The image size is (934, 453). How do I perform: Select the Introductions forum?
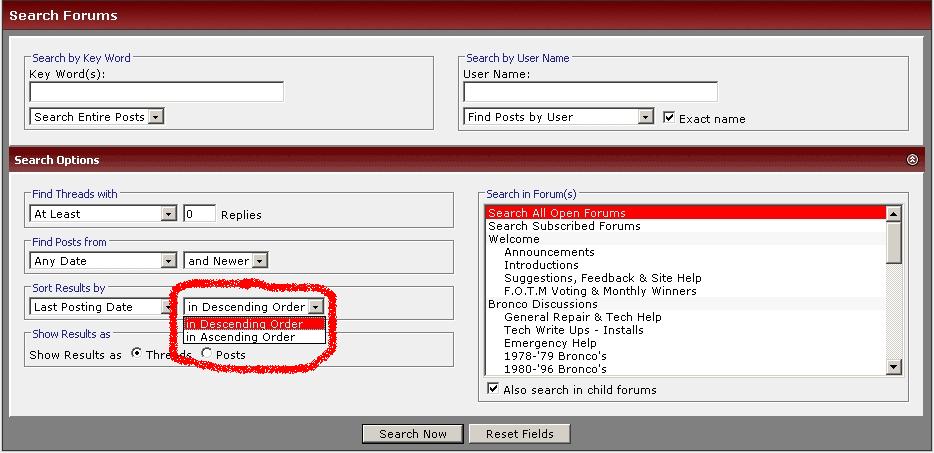click(x=686, y=265)
